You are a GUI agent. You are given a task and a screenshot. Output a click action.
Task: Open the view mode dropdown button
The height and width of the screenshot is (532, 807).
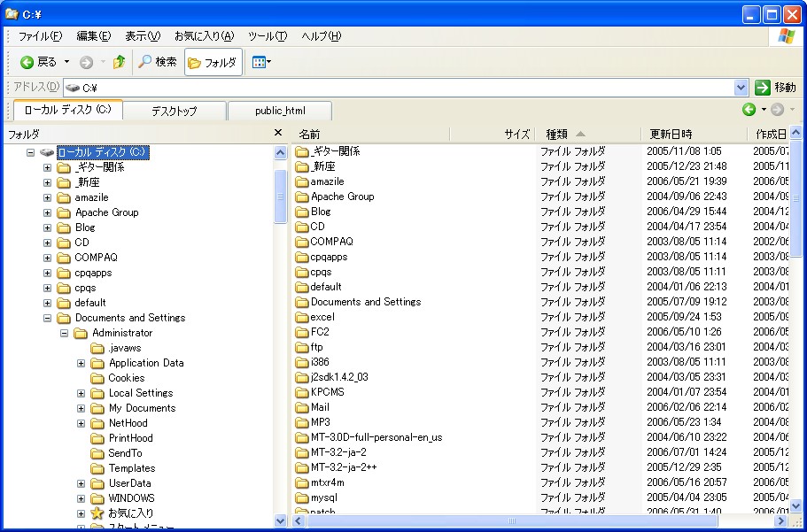[x=261, y=62]
